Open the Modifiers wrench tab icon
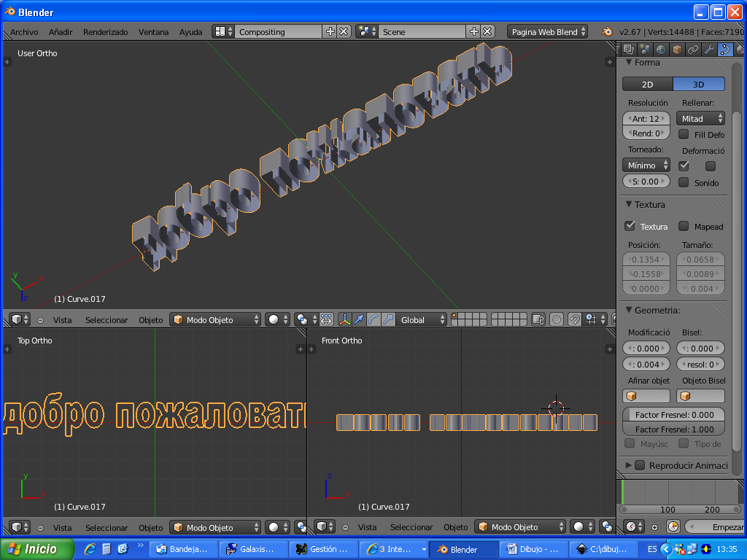 click(x=709, y=49)
